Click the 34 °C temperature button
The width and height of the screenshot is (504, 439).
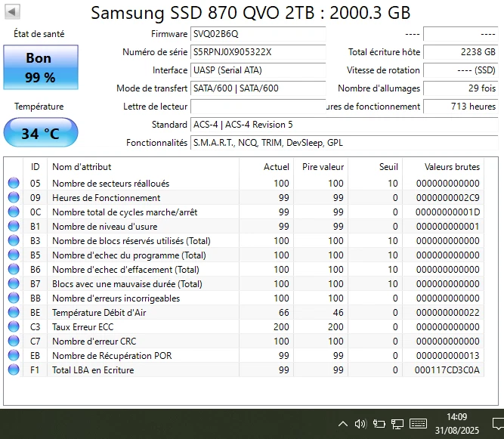[x=41, y=133]
